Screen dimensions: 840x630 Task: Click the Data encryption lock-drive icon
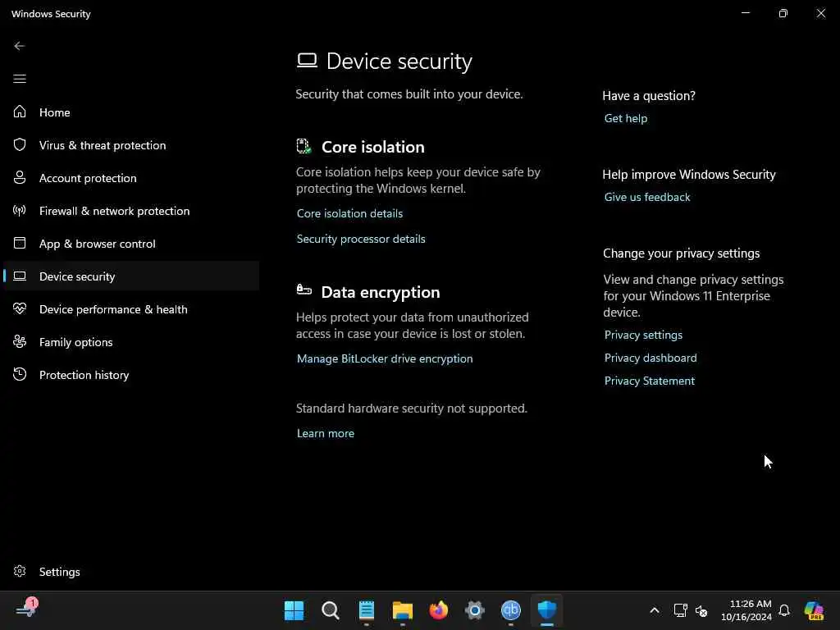(x=304, y=290)
